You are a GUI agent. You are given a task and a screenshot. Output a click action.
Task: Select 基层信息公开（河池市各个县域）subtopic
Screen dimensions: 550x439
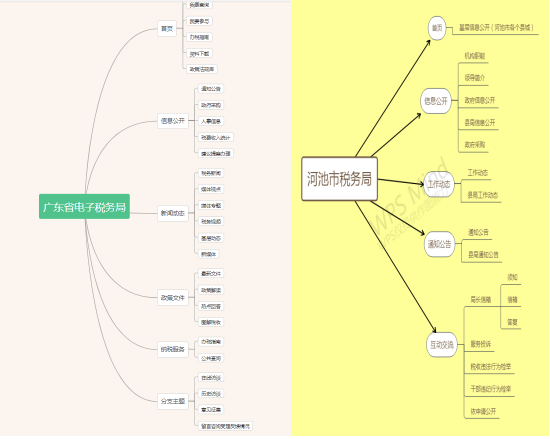496,28
